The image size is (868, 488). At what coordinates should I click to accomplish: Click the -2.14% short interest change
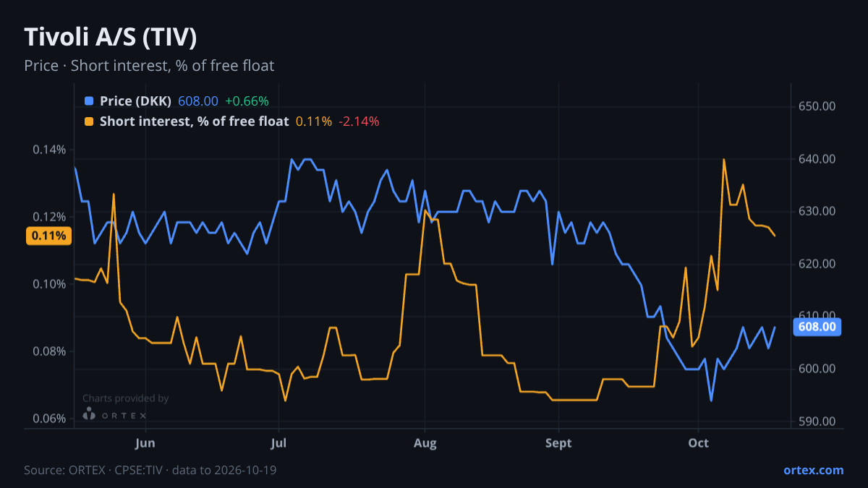(359, 121)
